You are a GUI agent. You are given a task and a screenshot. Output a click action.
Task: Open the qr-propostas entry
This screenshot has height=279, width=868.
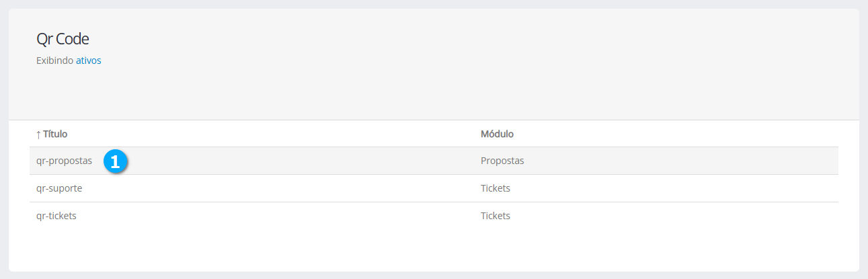pyautogui.click(x=64, y=161)
